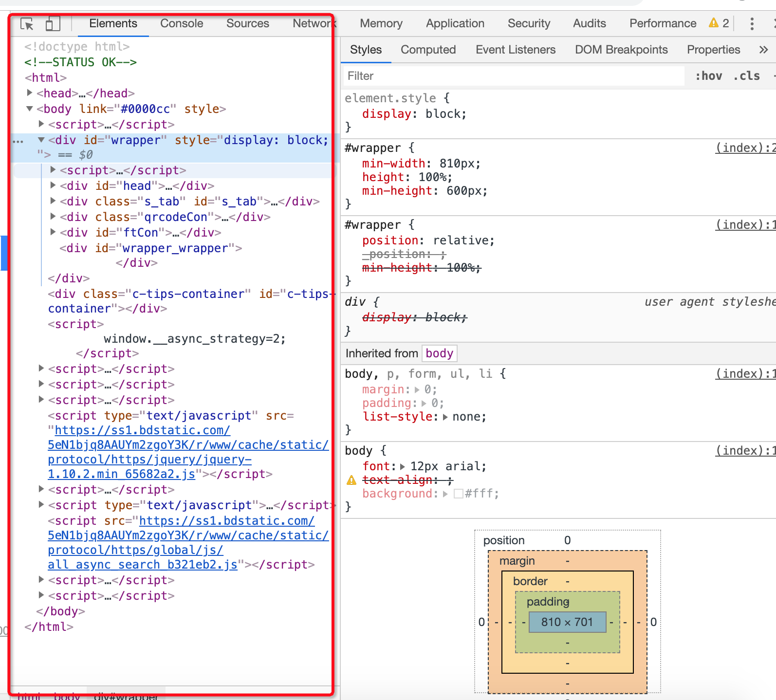Select the doctype html node
Viewport: 776px width, 700px height.
click(77, 47)
